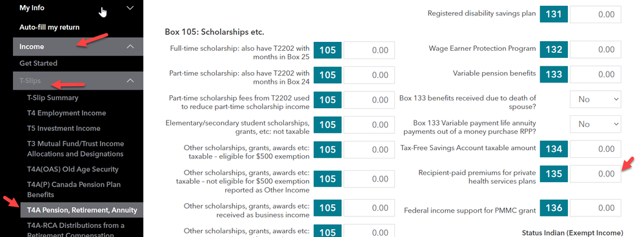Screen dimensions: 644x237
Task: Open T5 Investment Income slip
Action: click(x=64, y=128)
